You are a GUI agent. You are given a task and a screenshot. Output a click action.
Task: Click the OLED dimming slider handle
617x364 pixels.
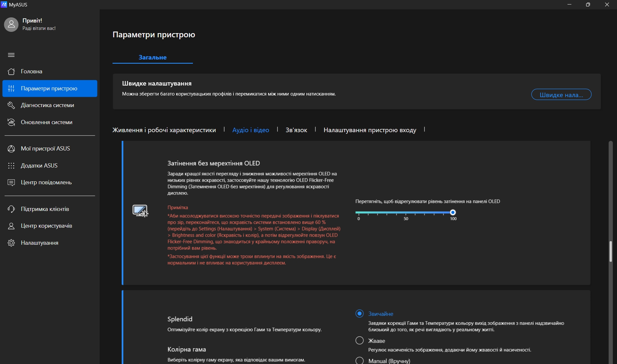pos(453,212)
